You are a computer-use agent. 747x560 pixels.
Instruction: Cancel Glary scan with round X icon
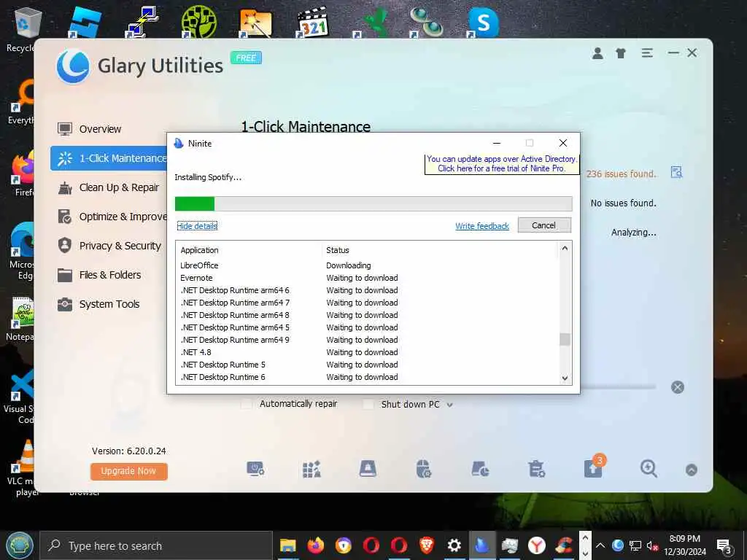tap(678, 387)
